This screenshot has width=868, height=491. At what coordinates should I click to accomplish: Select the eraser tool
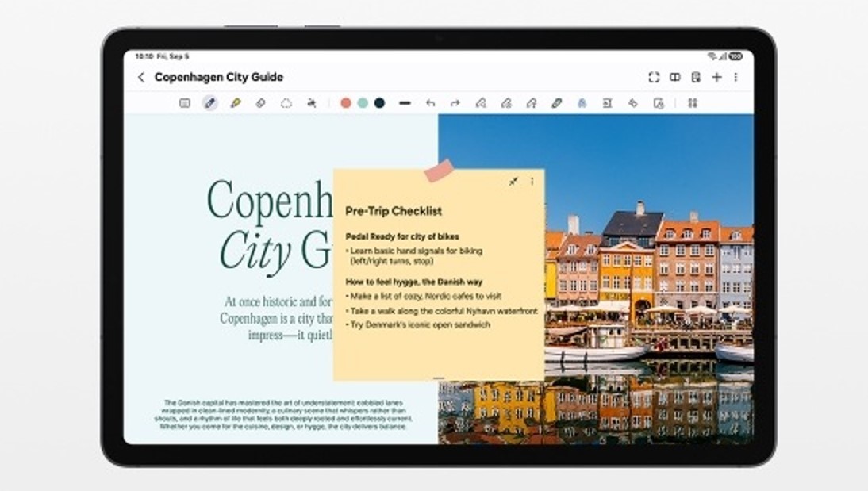click(x=260, y=103)
